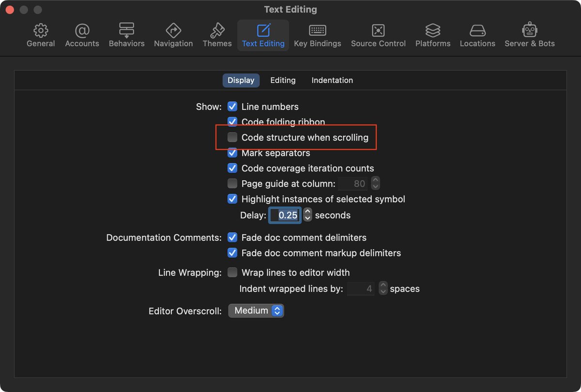Click the page guide column stepper
581x392 pixels.
pos(375,183)
